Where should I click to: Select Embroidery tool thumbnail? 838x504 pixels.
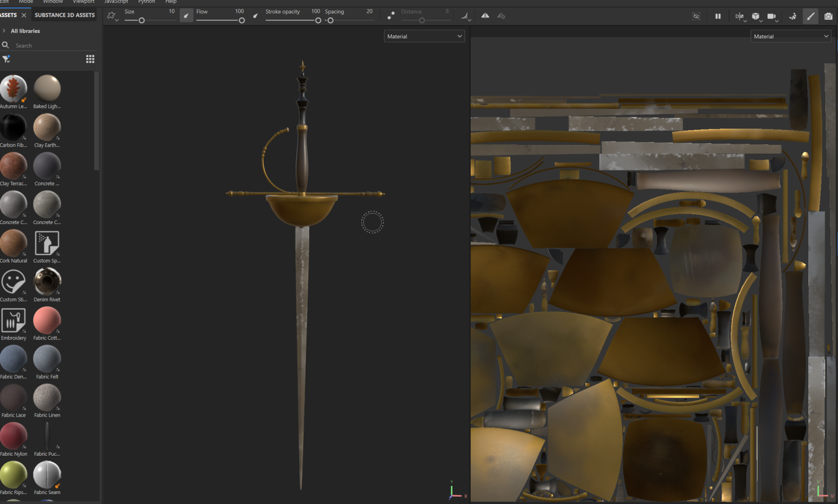pos(13,320)
